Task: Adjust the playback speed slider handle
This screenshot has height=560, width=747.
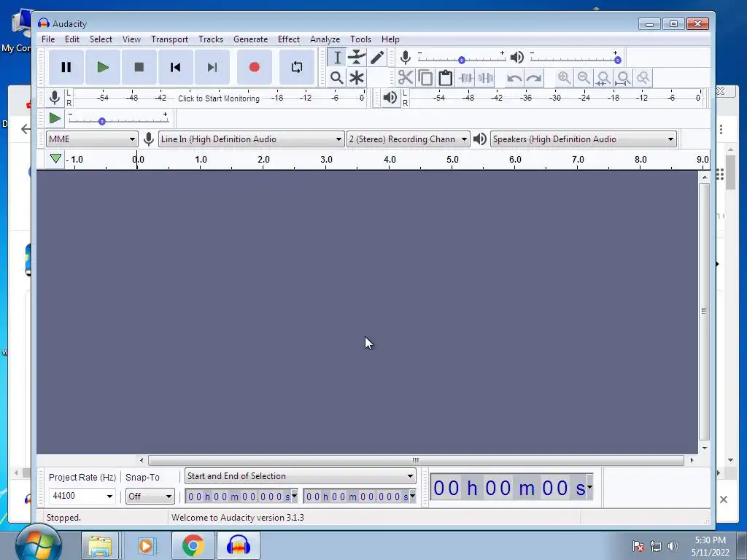Action: 102,122
